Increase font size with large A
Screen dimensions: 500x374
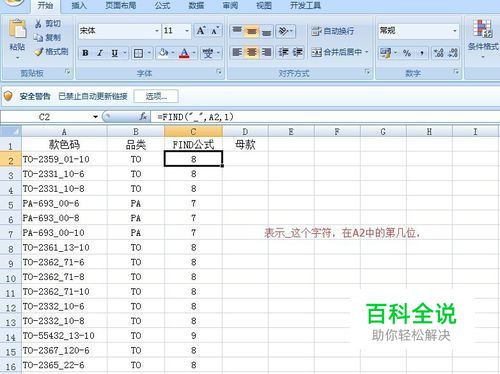(x=201, y=31)
